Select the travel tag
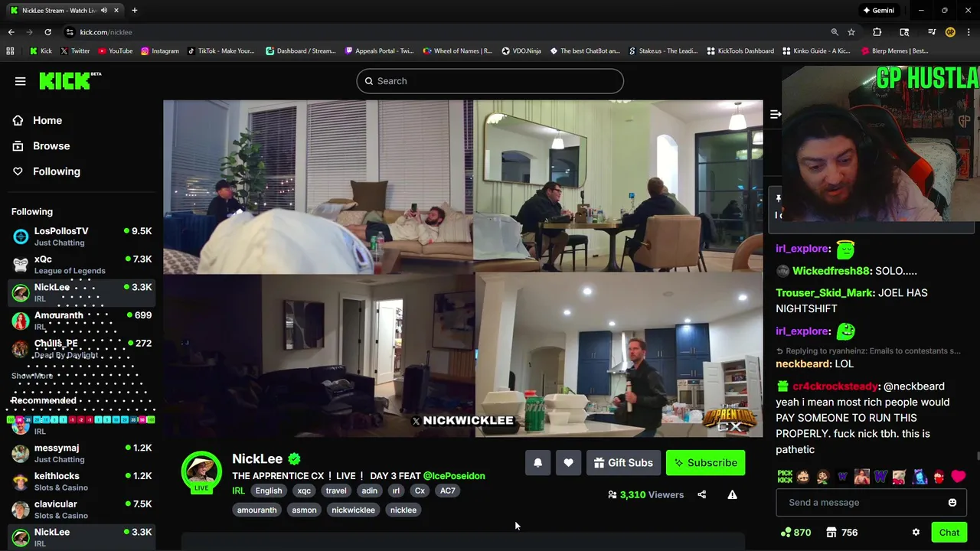This screenshot has height=551, width=980. [x=336, y=491]
